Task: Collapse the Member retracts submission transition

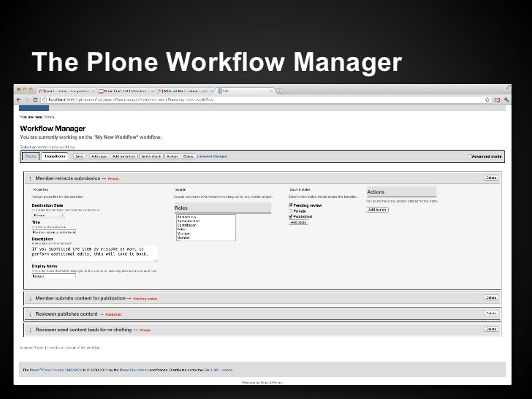Action: [x=30, y=178]
